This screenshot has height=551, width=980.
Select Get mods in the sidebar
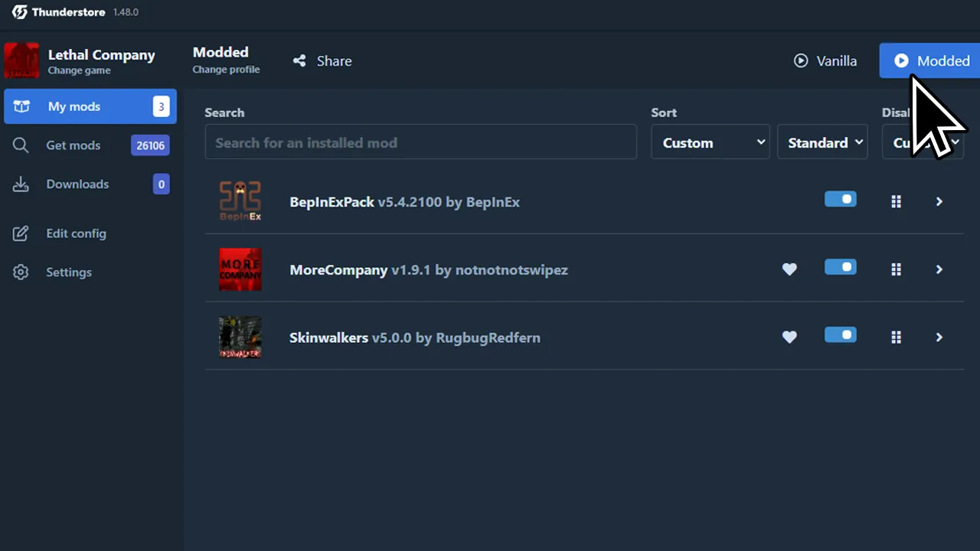coord(73,145)
